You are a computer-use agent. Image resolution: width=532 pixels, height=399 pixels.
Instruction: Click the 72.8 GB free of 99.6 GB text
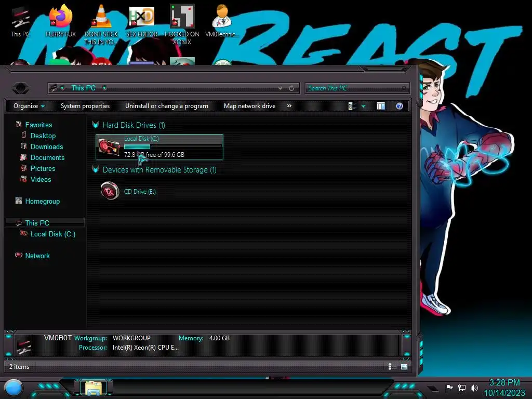(x=154, y=155)
